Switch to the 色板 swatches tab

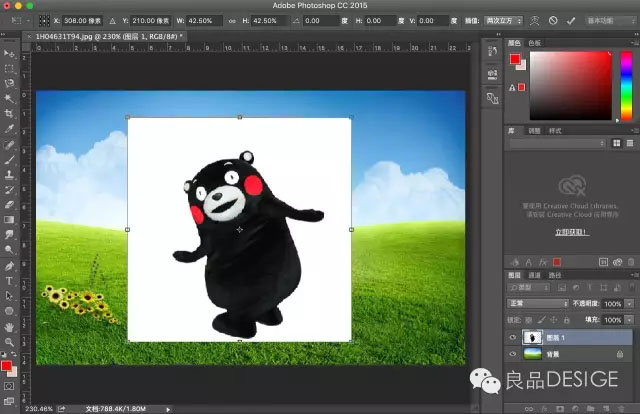pyautogui.click(x=535, y=43)
